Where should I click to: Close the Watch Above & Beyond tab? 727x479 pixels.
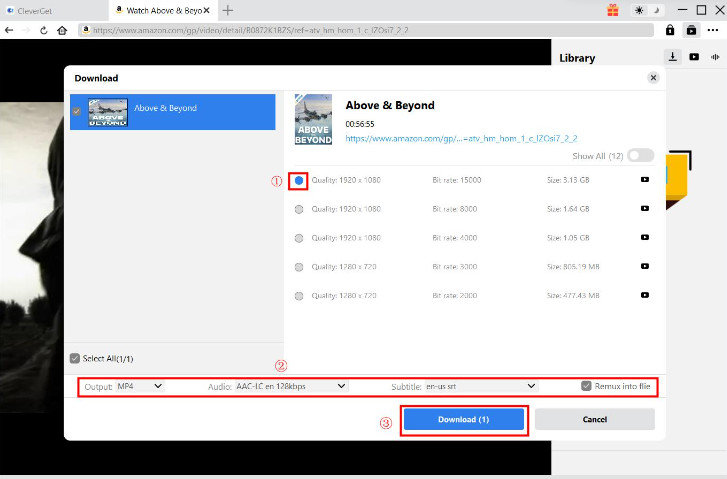click(x=206, y=10)
